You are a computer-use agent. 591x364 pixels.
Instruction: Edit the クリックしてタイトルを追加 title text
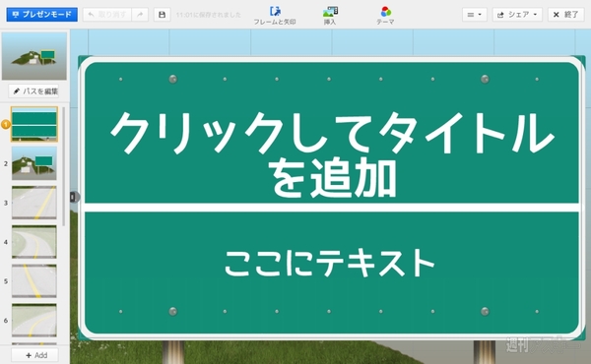point(332,154)
